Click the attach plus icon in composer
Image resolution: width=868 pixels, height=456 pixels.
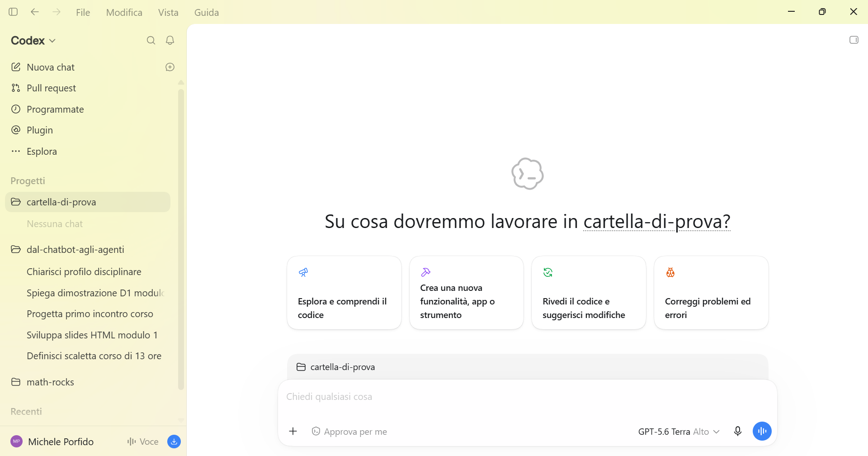[293, 431]
